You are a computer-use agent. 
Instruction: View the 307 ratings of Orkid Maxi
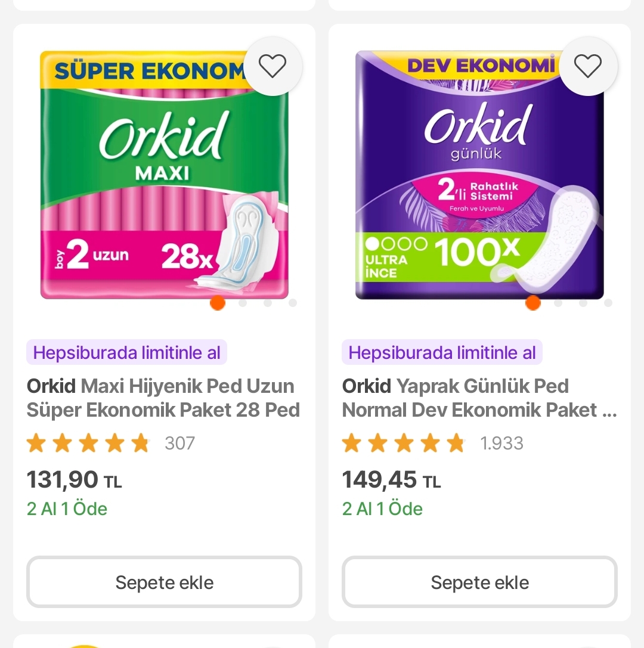[x=180, y=444]
